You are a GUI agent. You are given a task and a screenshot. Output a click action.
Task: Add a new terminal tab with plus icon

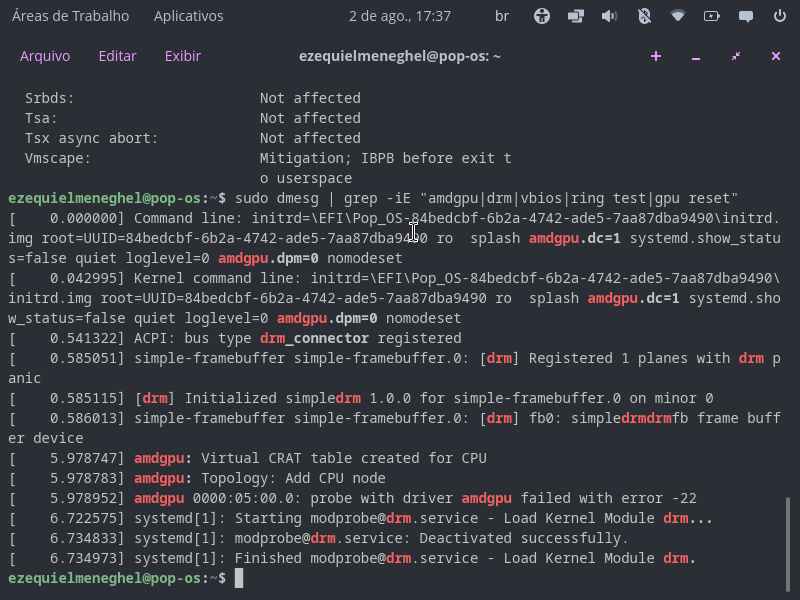(x=656, y=56)
